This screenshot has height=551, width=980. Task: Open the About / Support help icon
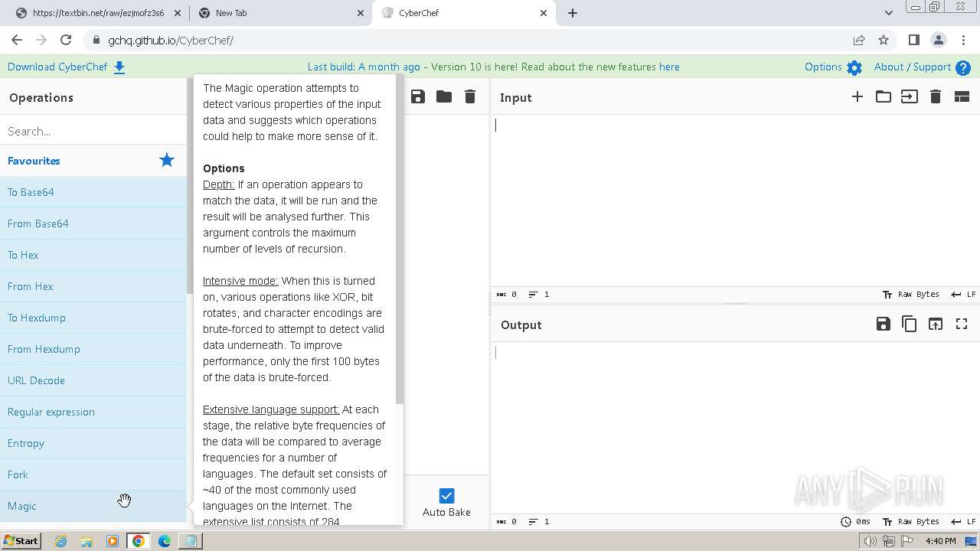963,67
